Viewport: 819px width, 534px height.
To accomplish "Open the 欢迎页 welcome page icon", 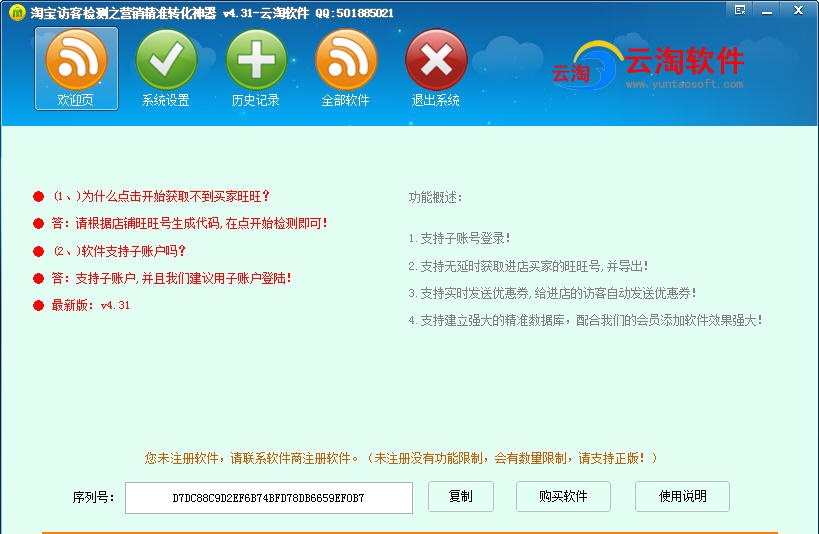I will pos(76,68).
